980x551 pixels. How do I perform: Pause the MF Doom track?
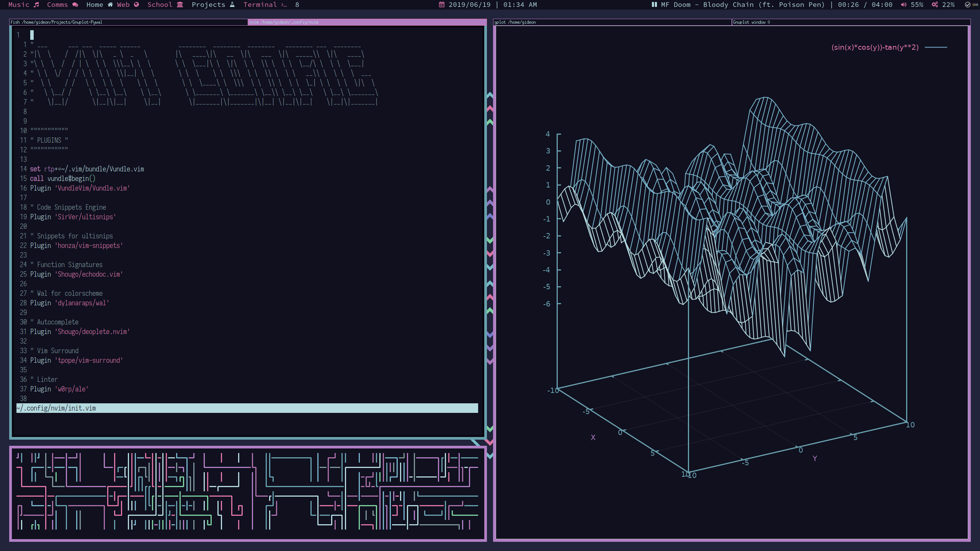point(654,5)
